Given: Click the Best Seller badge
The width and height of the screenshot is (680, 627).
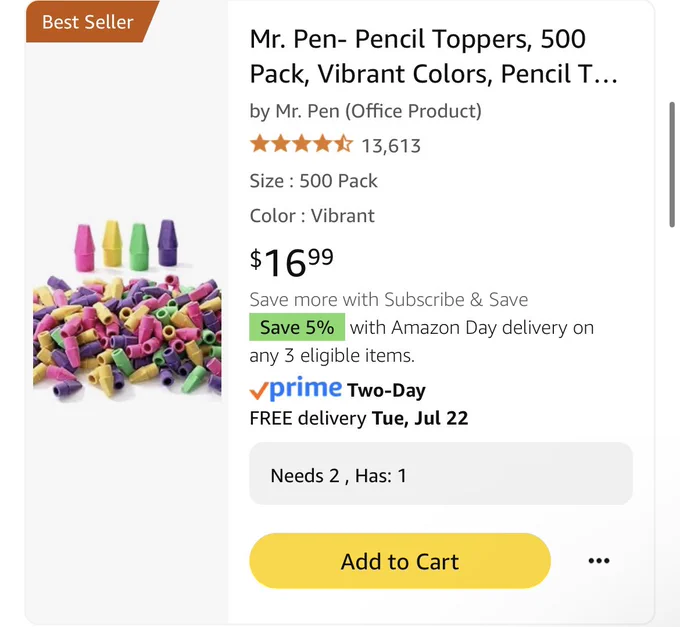Looking at the screenshot, I should pos(88,22).
